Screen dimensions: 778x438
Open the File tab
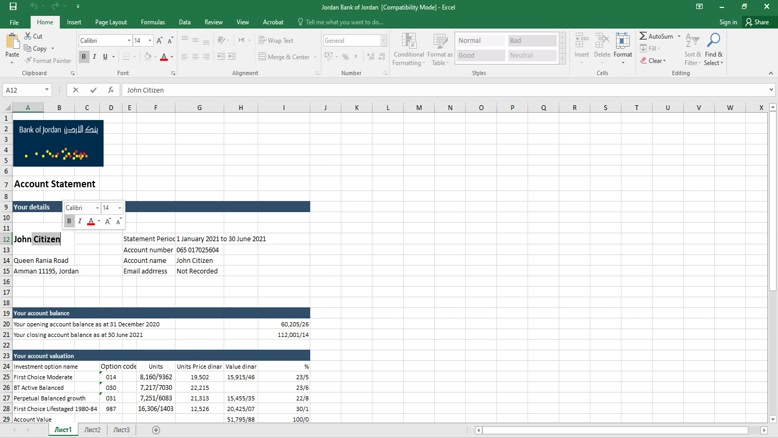pyautogui.click(x=14, y=22)
